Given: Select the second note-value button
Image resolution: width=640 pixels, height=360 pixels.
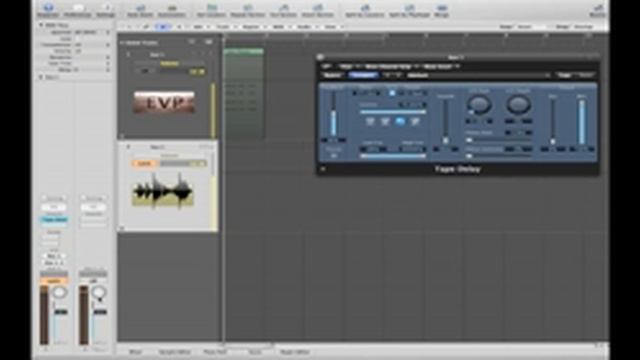Looking at the screenshot, I should pos(385,121).
